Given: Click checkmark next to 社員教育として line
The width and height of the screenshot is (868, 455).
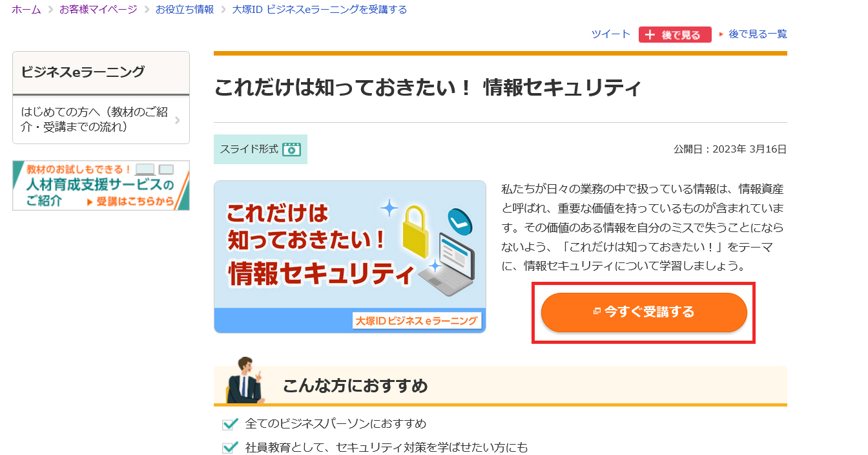Looking at the screenshot, I should [230, 447].
